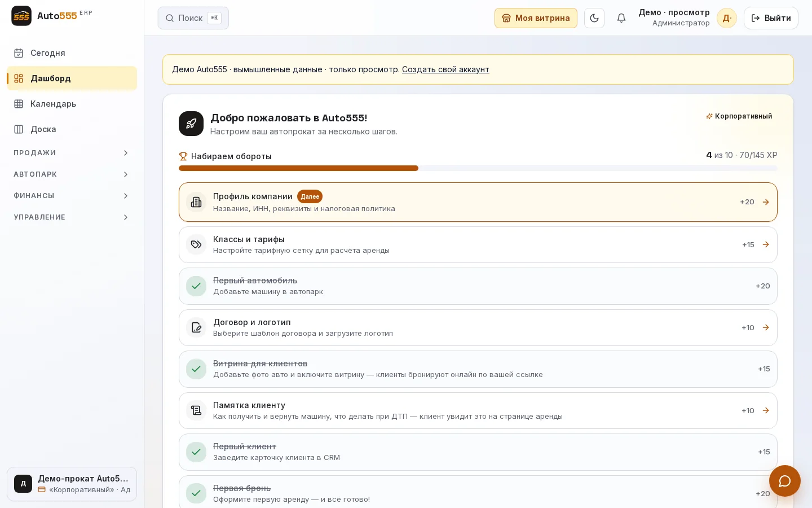Click the arrow on Договор и логотип row
This screenshot has width=812, height=508.
pyautogui.click(x=766, y=327)
